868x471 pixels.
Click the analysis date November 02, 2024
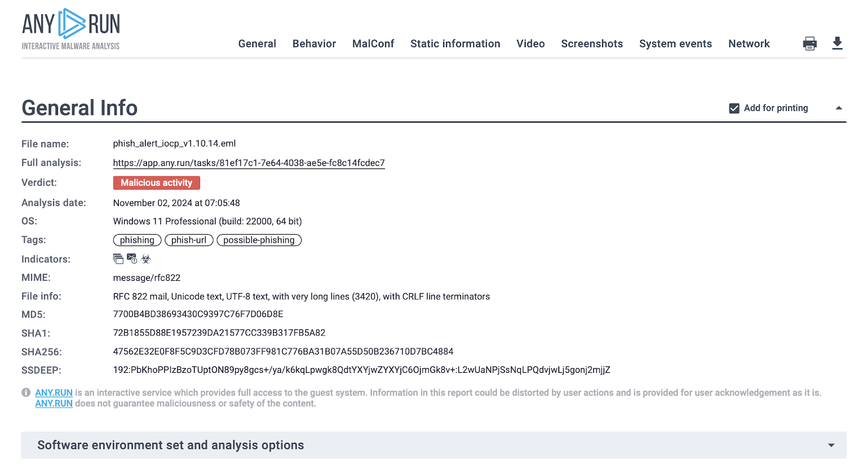coord(176,203)
